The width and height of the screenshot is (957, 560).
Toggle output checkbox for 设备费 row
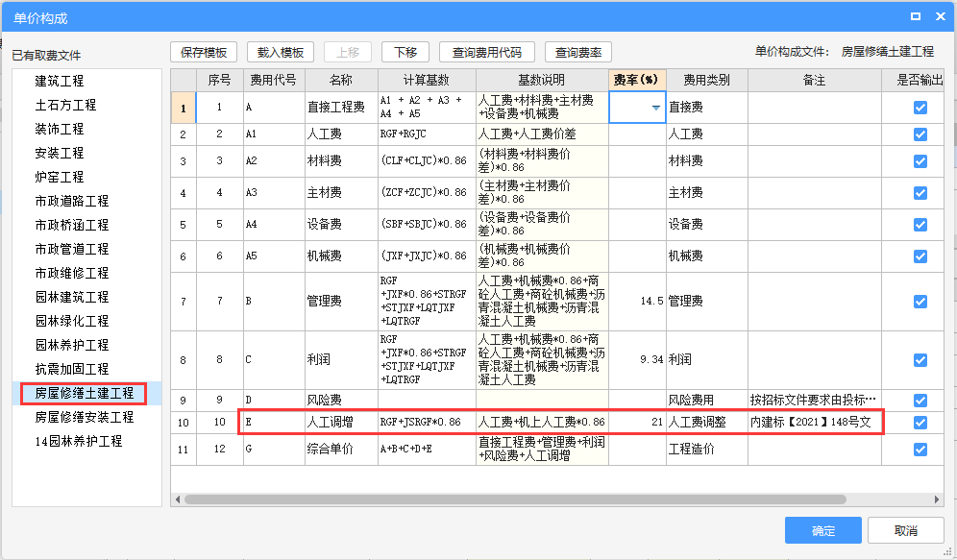pos(920,225)
